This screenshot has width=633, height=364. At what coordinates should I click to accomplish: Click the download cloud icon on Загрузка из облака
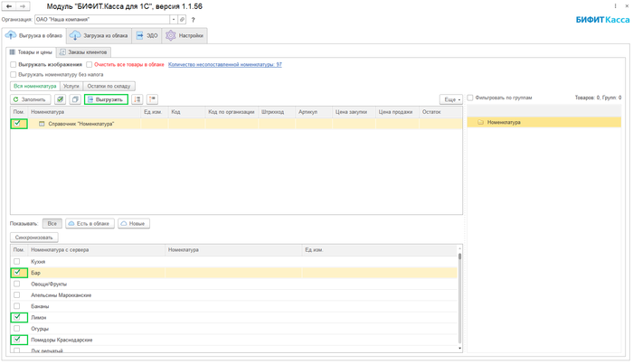click(x=75, y=35)
